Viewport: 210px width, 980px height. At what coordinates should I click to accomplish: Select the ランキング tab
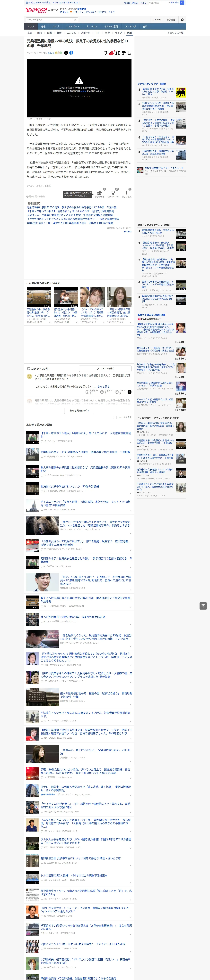(130, 27)
